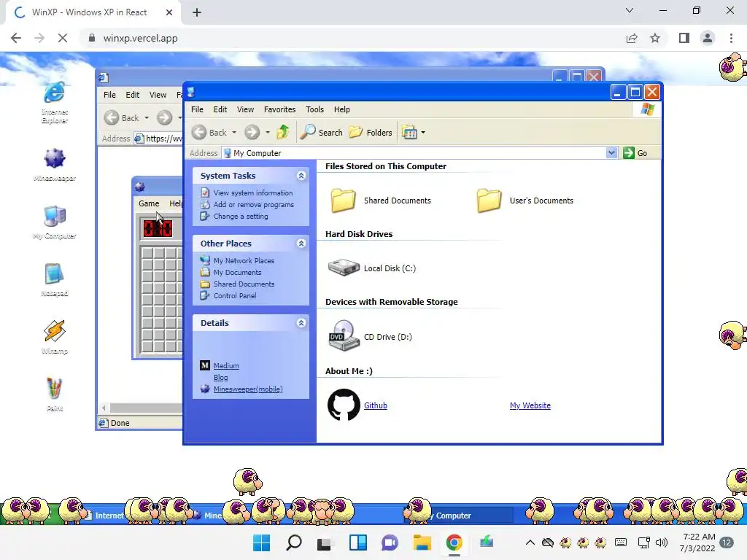747x560 pixels.
Task: Click Forward arrow in Internet Explorer window
Action: click(x=164, y=117)
